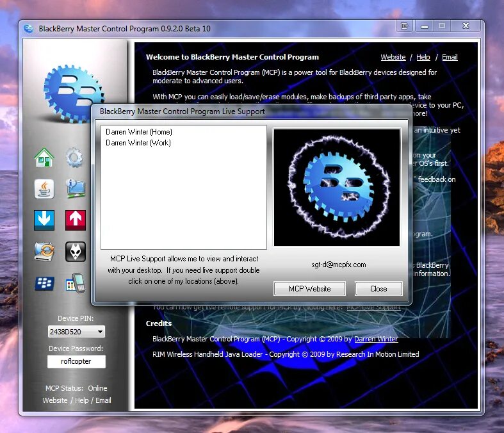Open the handheld phone with apps icon
The image size is (504, 433).
76,283
